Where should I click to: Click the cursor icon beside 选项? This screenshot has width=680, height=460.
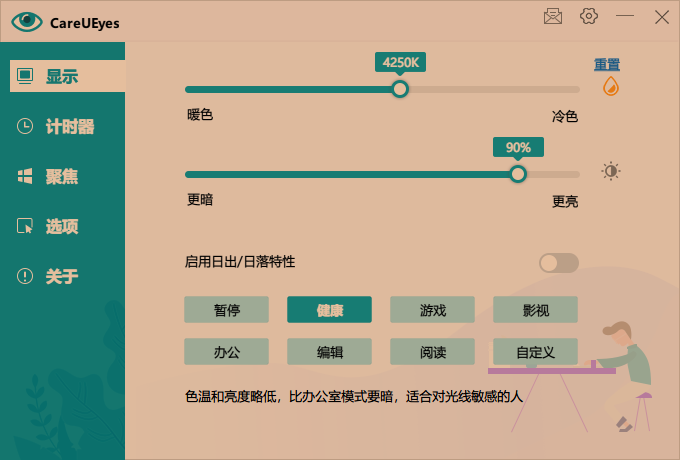pos(25,226)
